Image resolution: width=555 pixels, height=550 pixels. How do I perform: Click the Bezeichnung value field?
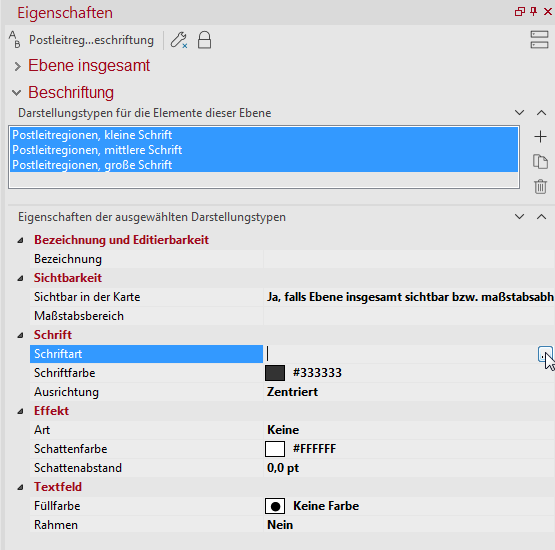(x=409, y=259)
